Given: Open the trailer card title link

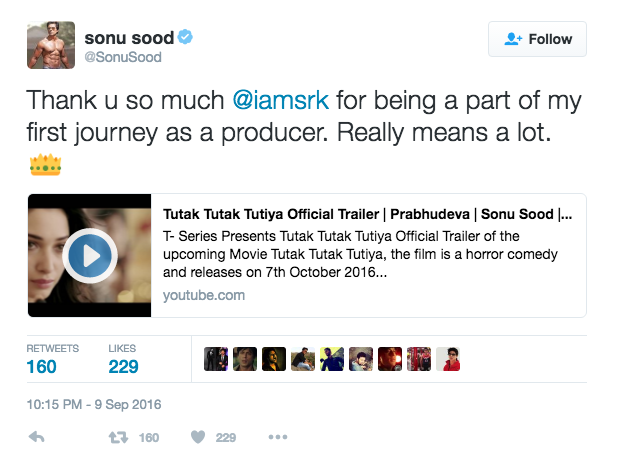Looking at the screenshot, I should click(367, 214).
